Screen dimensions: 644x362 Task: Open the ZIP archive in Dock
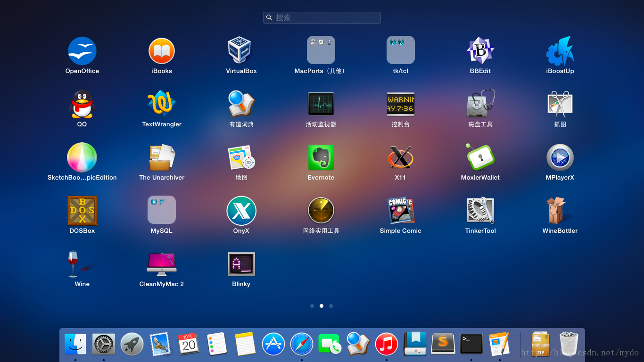pos(540,344)
